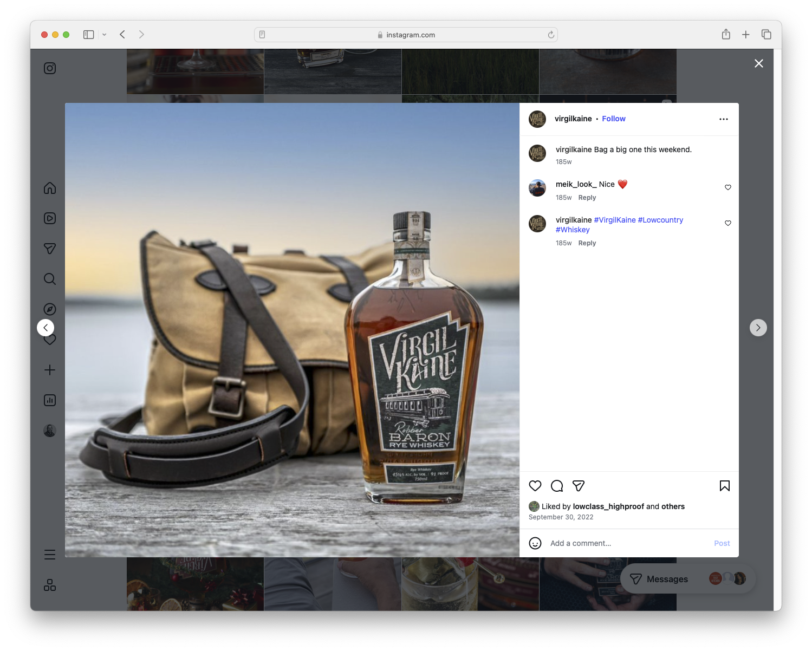
Task: Like meik_look_'s comment
Action: pyautogui.click(x=727, y=187)
